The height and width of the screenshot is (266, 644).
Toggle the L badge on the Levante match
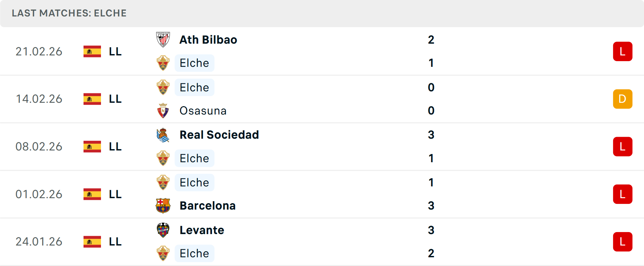(623, 241)
